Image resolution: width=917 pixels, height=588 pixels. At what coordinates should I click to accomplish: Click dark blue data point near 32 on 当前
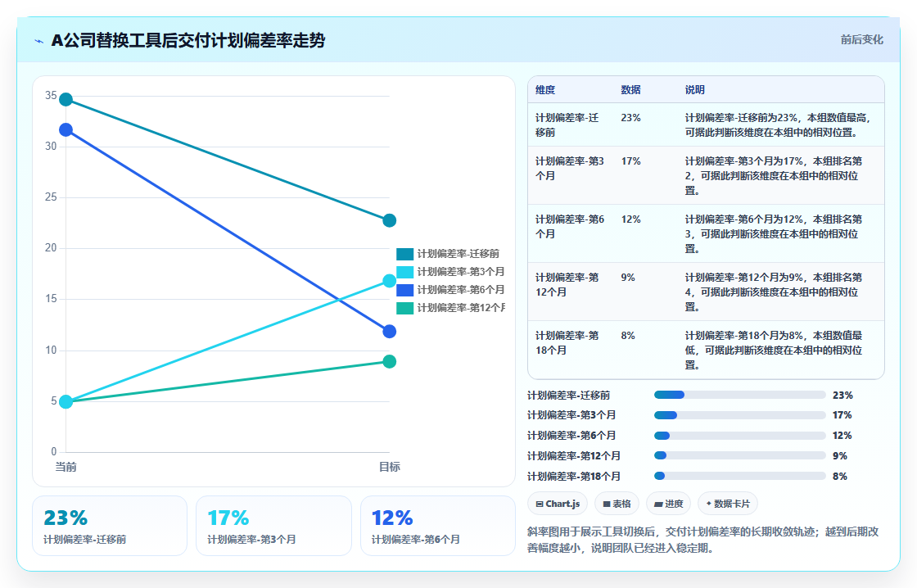pos(66,130)
